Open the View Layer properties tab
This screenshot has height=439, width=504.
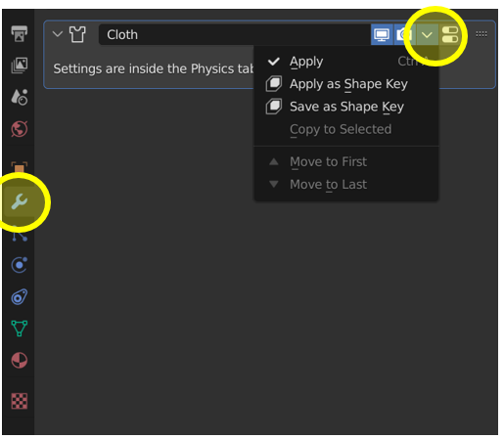(x=20, y=66)
